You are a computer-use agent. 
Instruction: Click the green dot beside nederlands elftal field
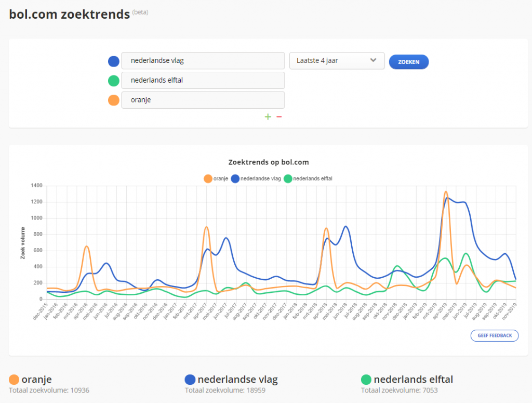coord(114,81)
